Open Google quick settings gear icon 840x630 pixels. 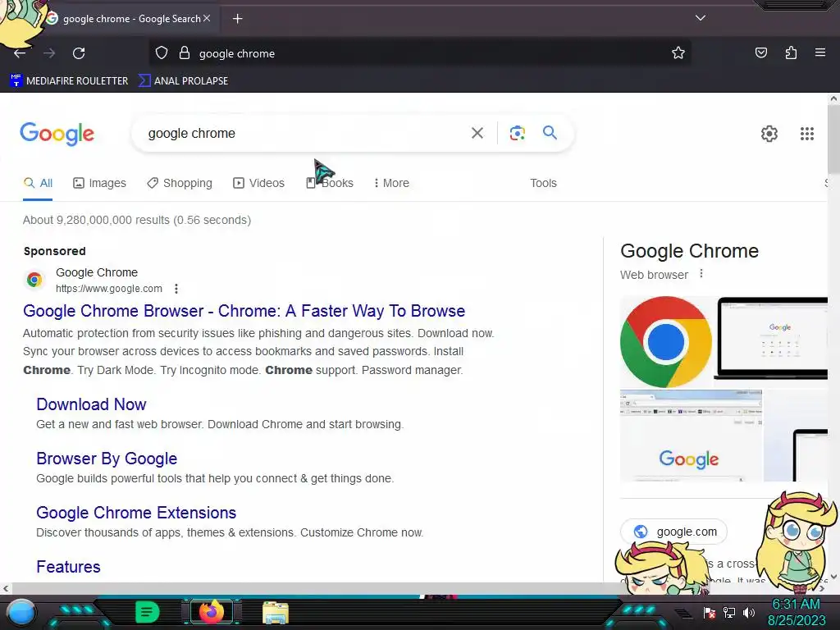(x=769, y=134)
